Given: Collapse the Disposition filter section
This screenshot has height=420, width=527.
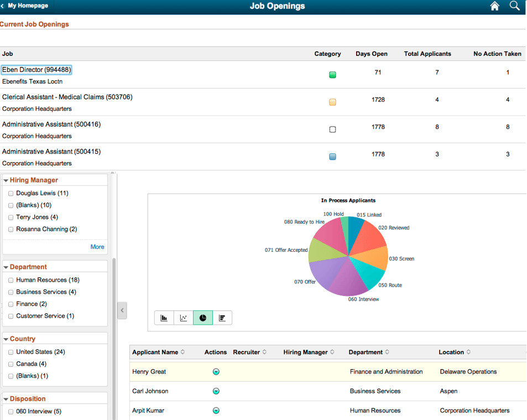Looking at the screenshot, I should point(5,398).
